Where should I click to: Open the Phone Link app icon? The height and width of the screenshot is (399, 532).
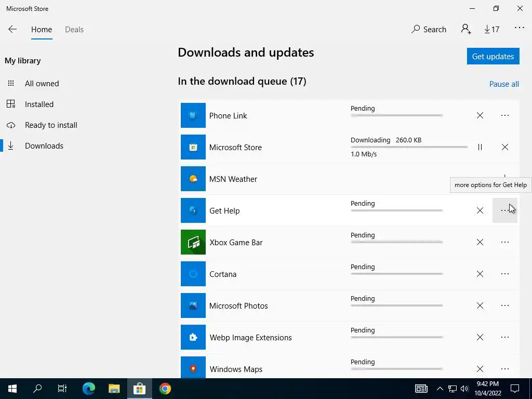[193, 115]
